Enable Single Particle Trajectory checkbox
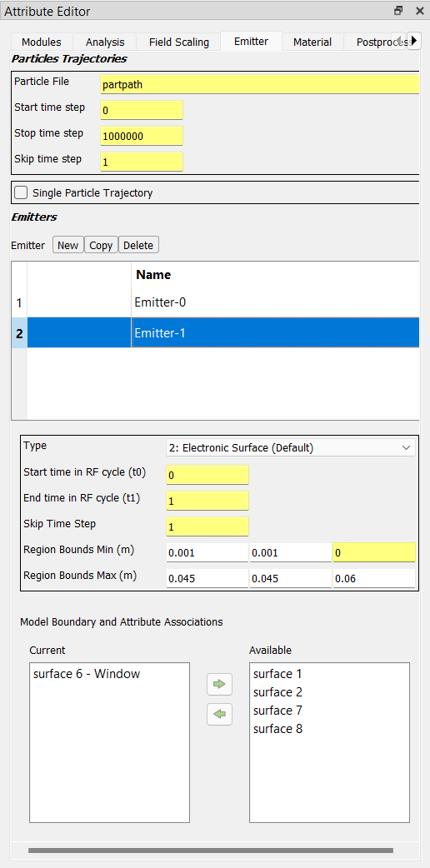This screenshot has width=430, height=868. 21,192
